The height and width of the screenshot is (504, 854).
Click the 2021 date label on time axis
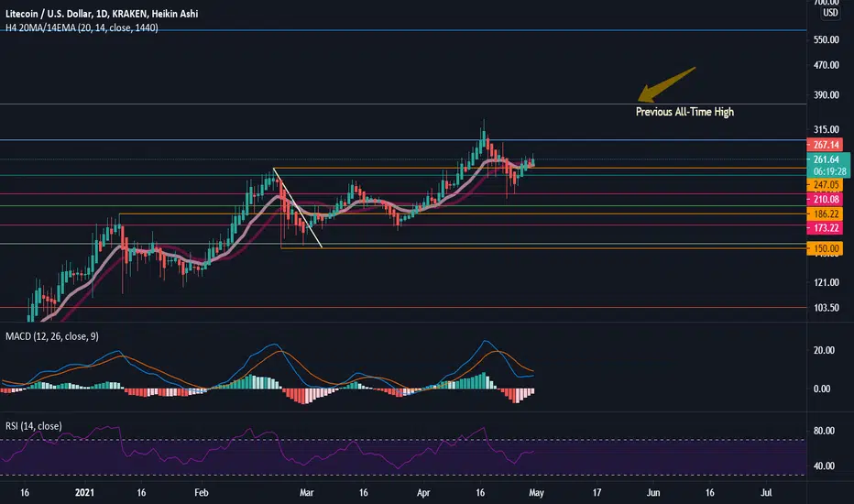(84, 493)
